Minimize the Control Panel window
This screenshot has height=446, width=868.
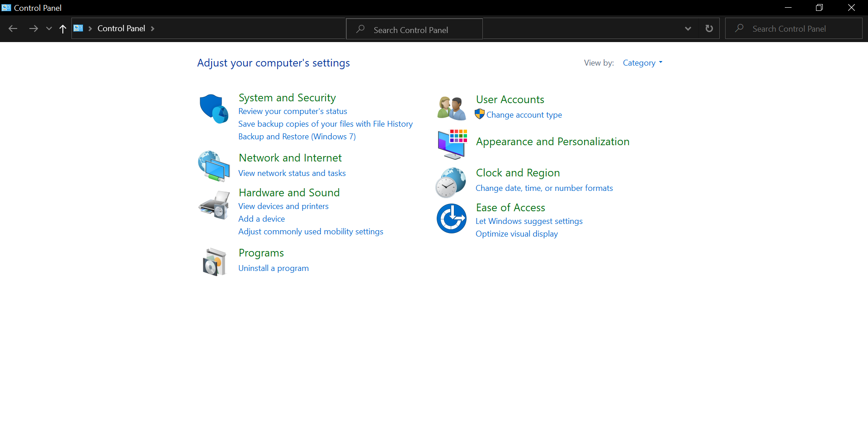pos(788,8)
